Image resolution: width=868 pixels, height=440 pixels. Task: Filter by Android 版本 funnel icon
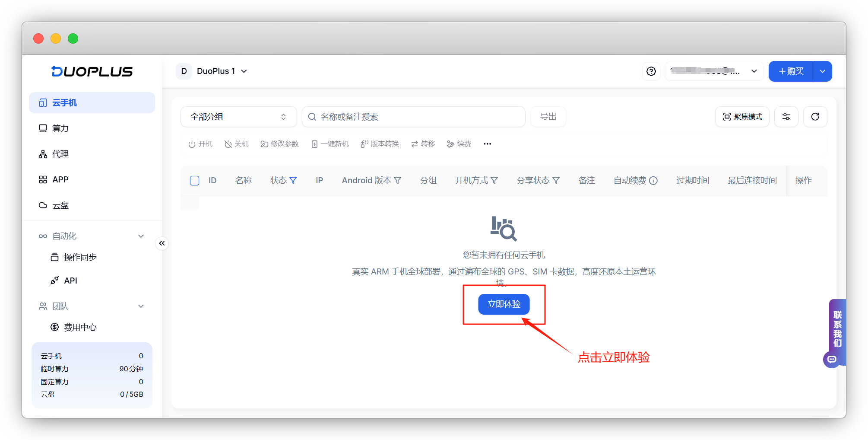pyautogui.click(x=398, y=180)
